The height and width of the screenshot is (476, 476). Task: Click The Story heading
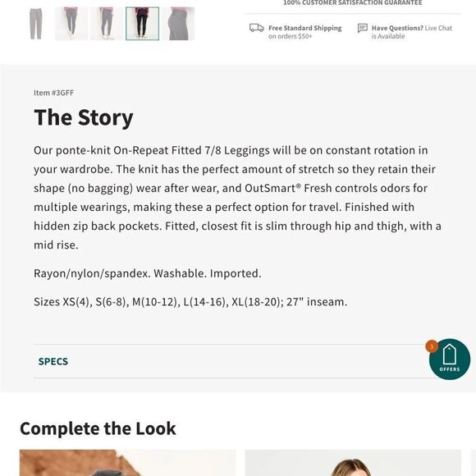pos(84,118)
